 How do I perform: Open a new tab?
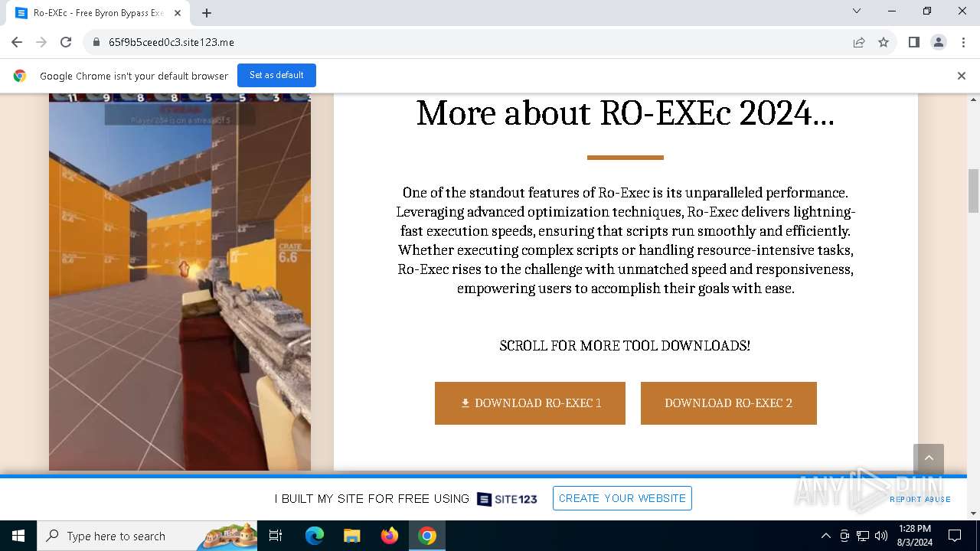point(207,13)
